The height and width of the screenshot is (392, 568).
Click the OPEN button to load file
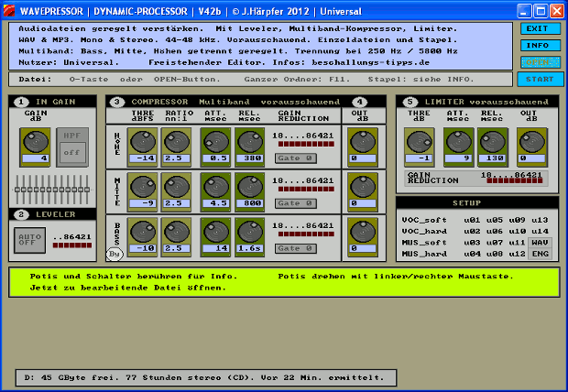coord(541,62)
